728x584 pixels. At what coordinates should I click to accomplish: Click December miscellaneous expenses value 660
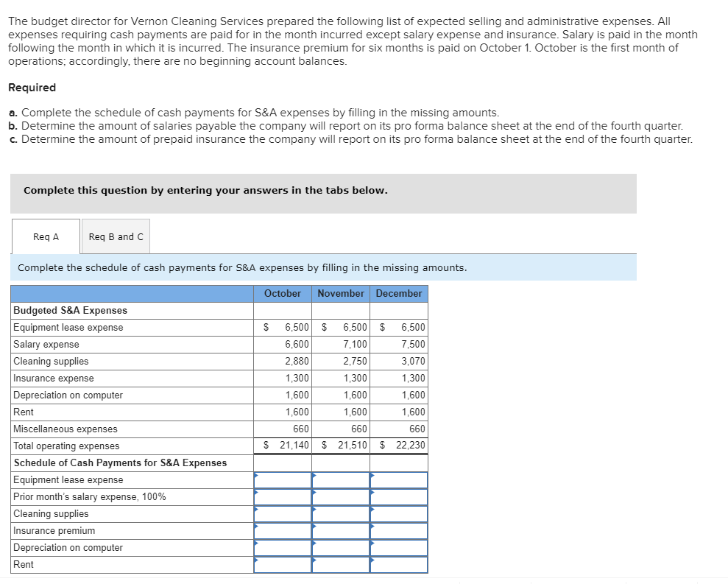[x=417, y=429]
